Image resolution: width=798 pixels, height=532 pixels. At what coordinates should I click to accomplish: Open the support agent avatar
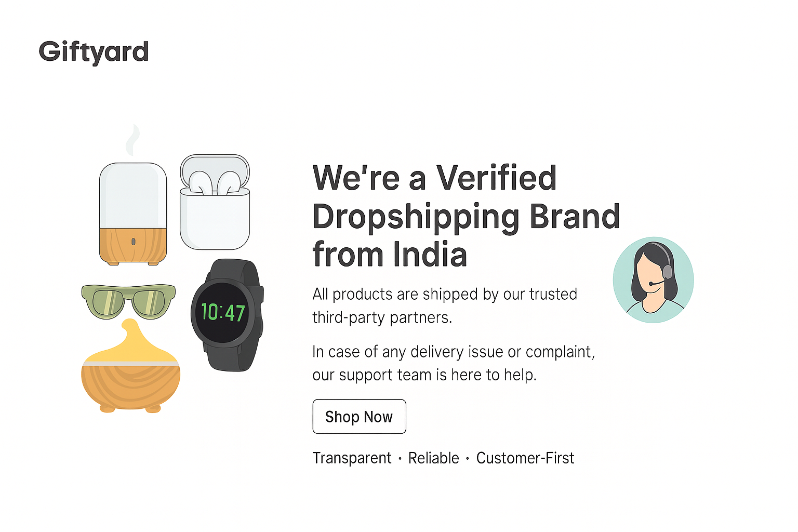pos(653,280)
